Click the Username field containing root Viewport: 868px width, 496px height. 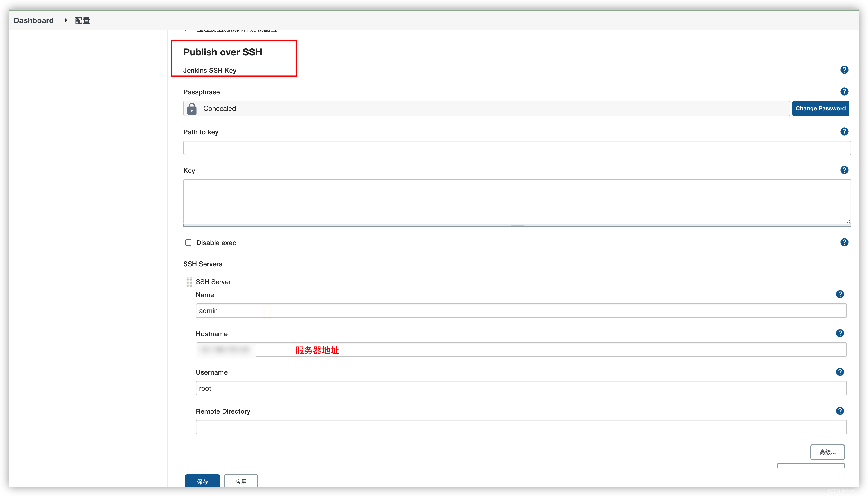pos(521,388)
